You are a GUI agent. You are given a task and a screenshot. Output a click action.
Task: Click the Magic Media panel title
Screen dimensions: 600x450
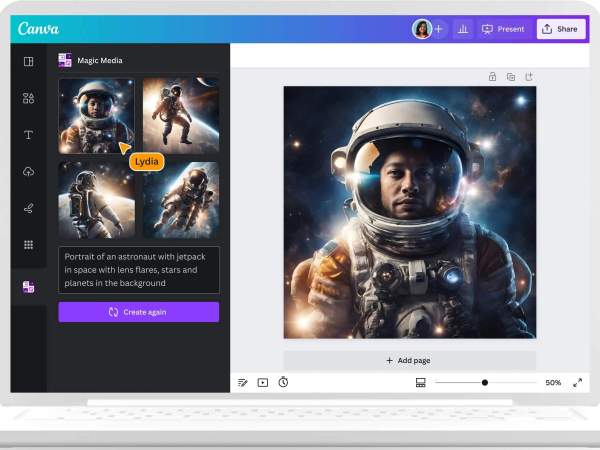pos(100,60)
